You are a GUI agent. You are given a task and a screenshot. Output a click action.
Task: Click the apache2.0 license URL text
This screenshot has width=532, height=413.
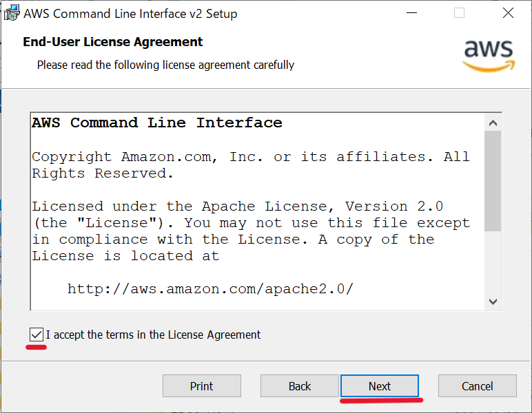210,289
